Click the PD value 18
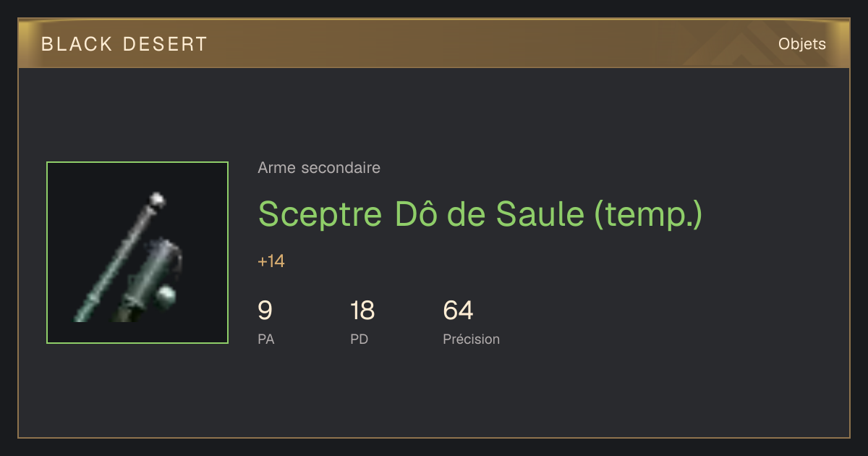The image size is (868, 456). pos(362,311)
